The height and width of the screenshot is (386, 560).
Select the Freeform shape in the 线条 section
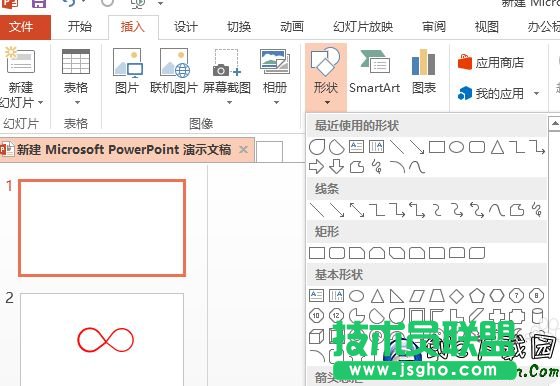point(516,210)
